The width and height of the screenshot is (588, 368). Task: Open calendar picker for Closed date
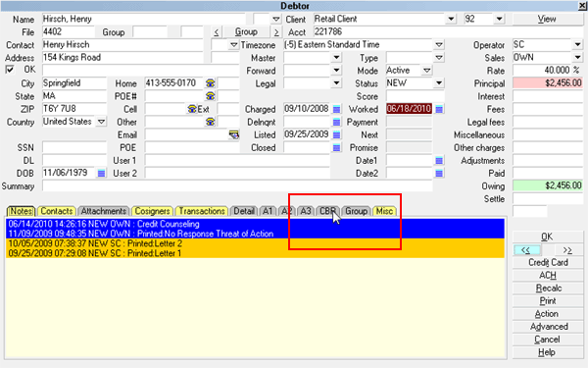336,147
